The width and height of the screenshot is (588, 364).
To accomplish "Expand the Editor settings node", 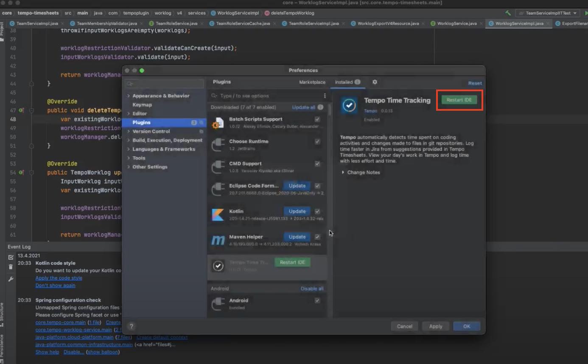I will [x=129, y=114].
